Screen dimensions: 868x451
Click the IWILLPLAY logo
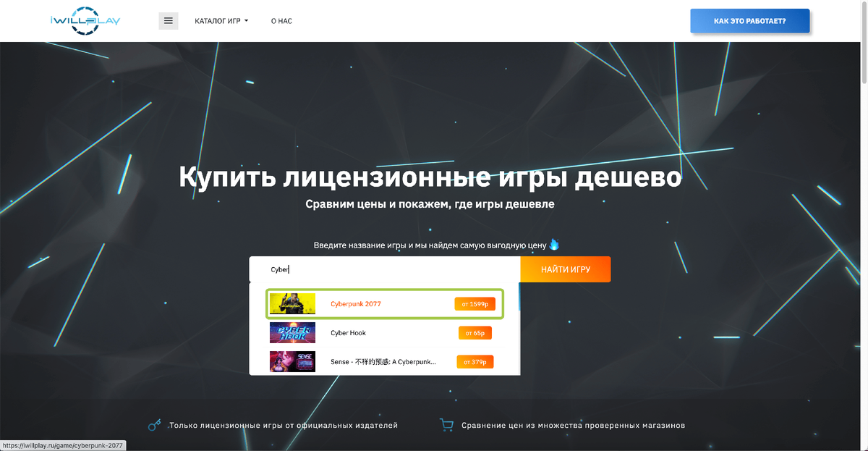pos(85,20)
